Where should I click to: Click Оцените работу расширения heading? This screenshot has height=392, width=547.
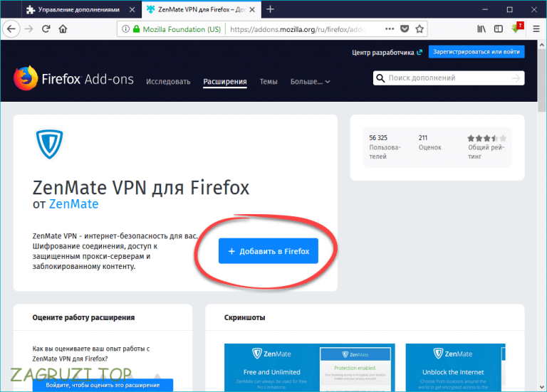click(83, 317)
